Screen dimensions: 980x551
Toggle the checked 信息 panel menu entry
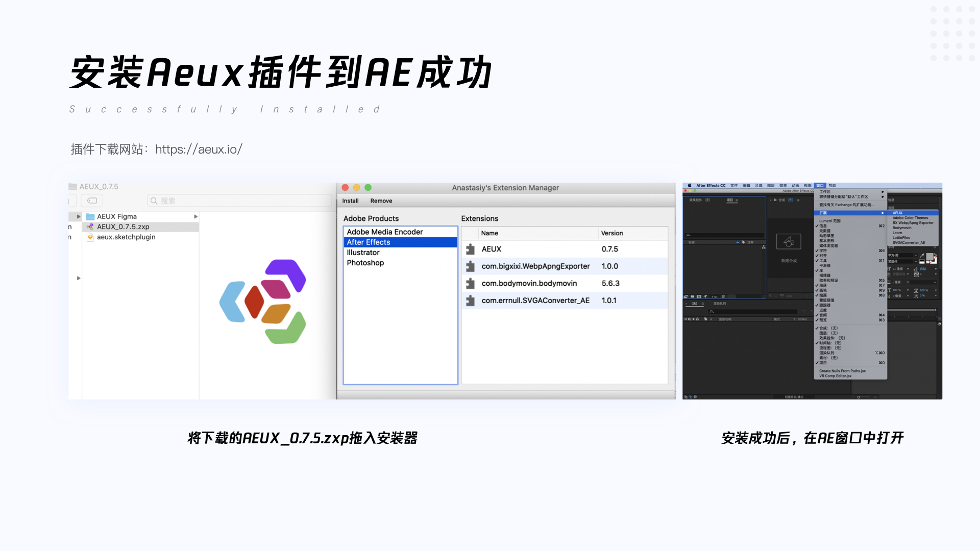pos(823,226)
